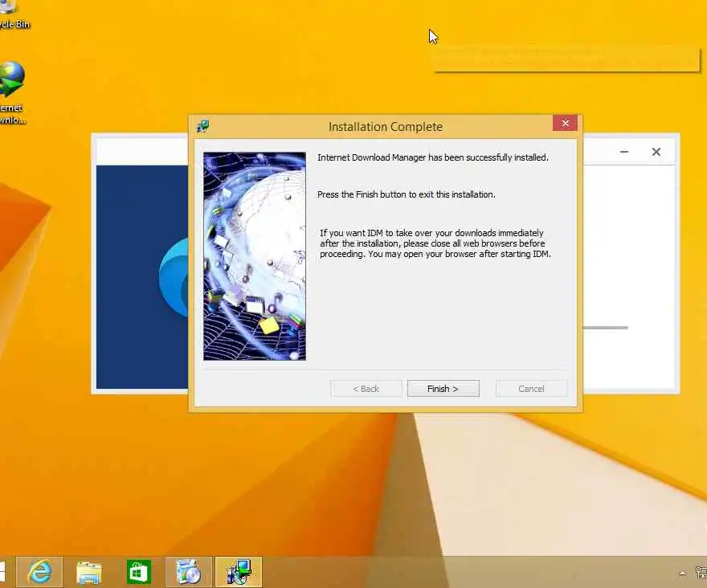Open File Explorer from the taskbar
707x588 pixels.
(x=89, y=572)
